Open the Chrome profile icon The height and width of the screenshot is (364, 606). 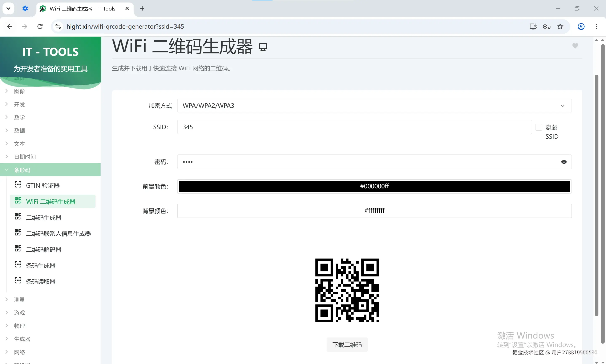pyautogui.click(x=581, y=27)
